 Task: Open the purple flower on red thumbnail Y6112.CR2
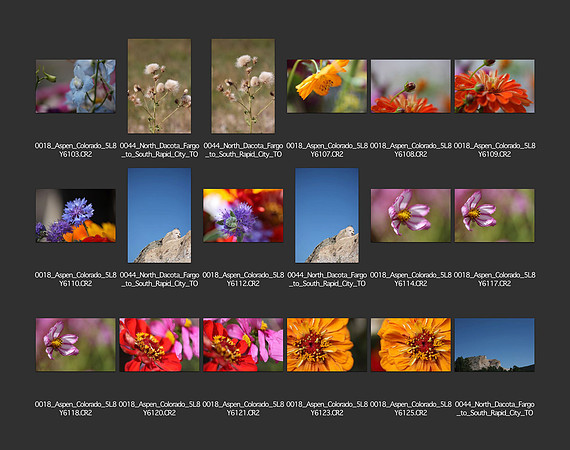click(x=243, y=216)
